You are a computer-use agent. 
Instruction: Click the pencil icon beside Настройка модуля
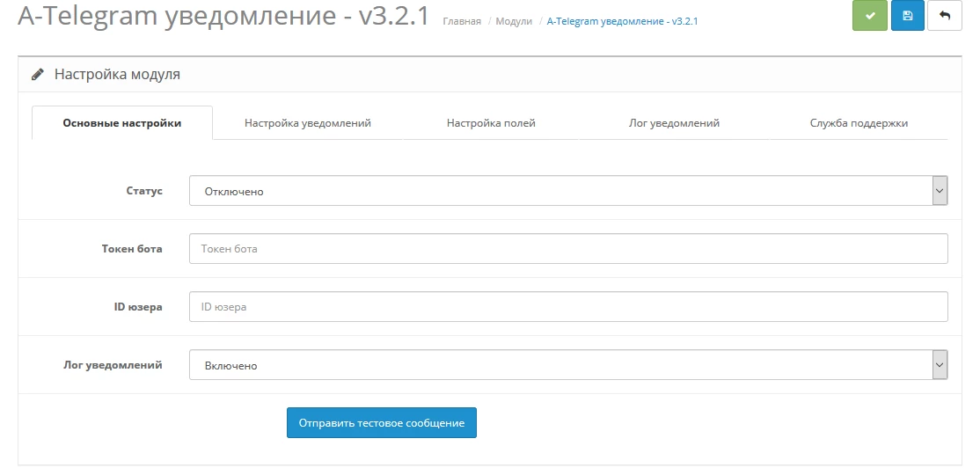(38, 75)
